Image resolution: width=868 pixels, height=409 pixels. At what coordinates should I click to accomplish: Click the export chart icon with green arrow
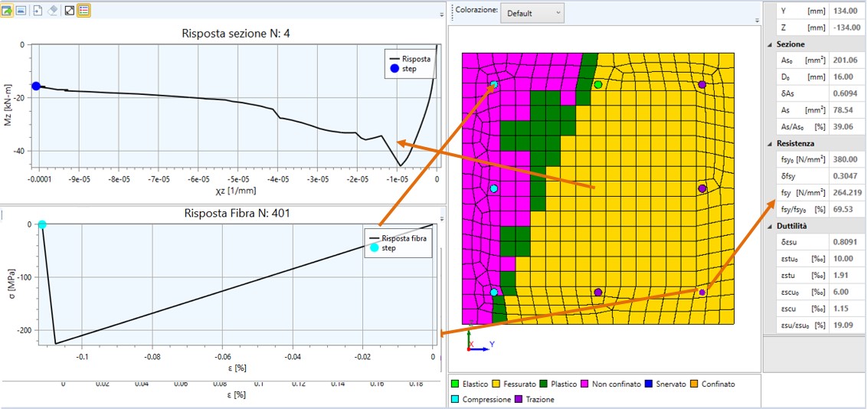[6, 11]
